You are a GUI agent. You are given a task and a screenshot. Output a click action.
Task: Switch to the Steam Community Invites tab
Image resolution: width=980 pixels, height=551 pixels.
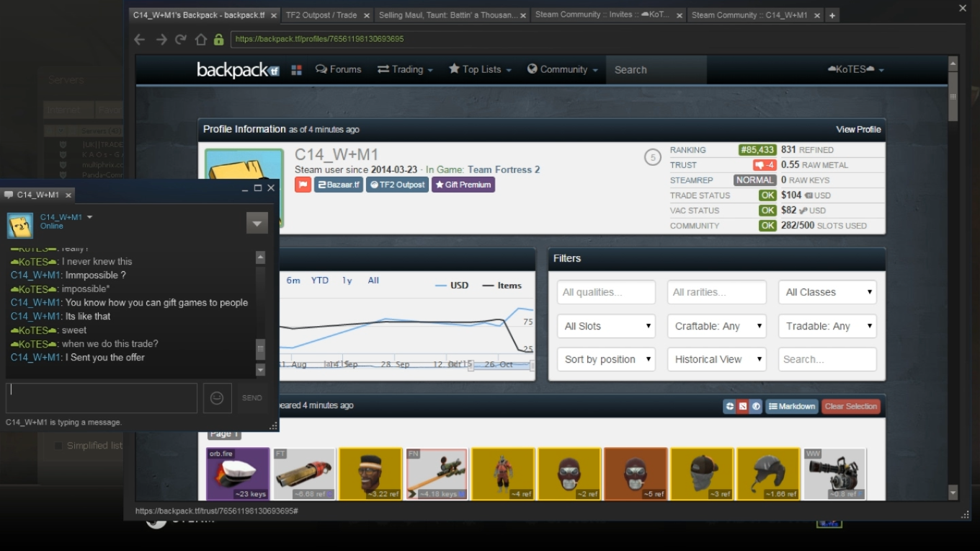[604, 15]
